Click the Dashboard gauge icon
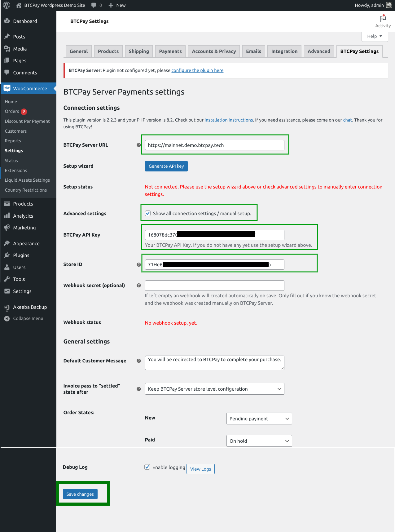Viewport: 395px width, 532px height. [x=7, y=21]
